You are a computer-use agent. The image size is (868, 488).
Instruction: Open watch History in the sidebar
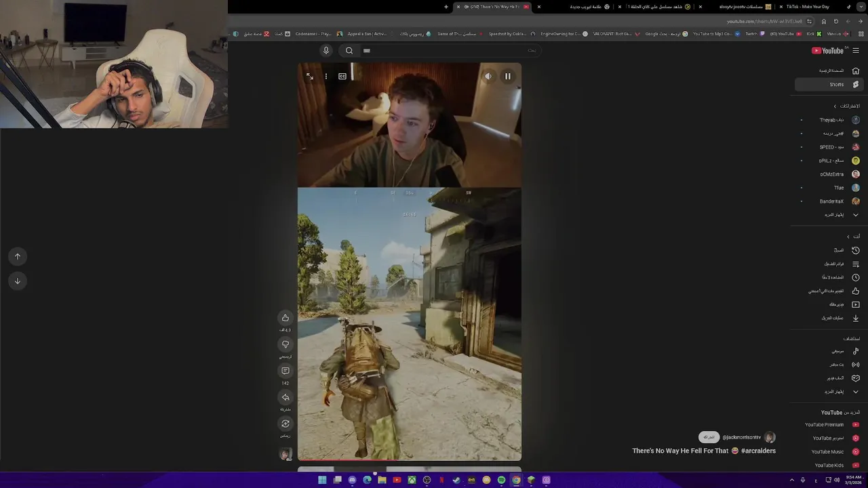pos(829,250)
